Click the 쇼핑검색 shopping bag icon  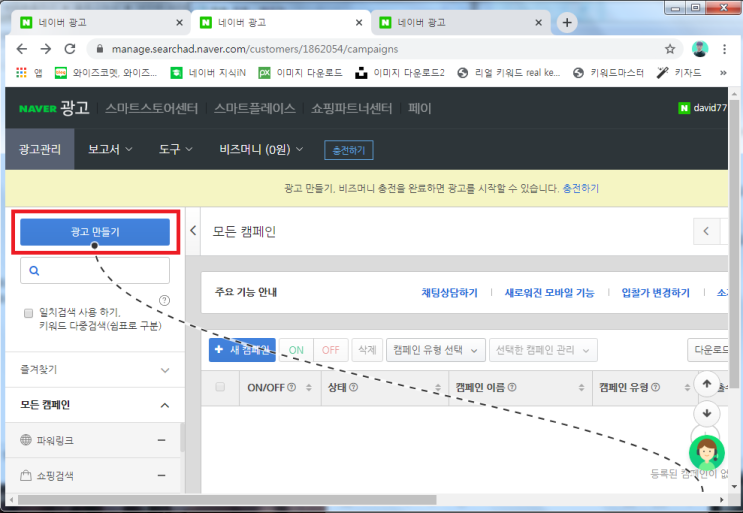[26, 475]
